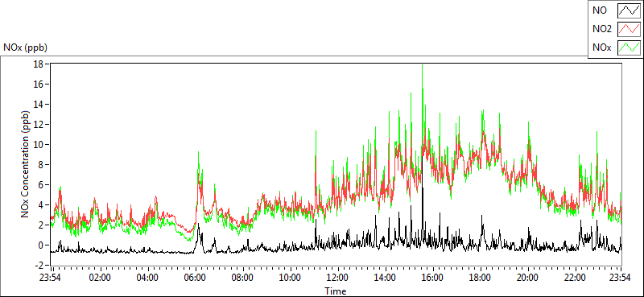Click the 22:00 time tick label
This screenshot has width=644, height=297.
(x=575, y=278)
